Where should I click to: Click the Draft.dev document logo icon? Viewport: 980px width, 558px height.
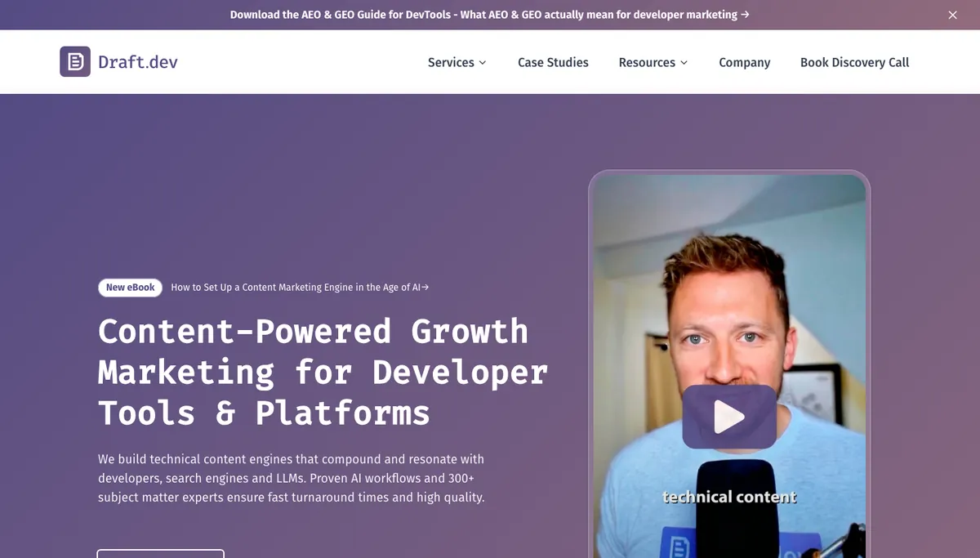pos(75,62)
